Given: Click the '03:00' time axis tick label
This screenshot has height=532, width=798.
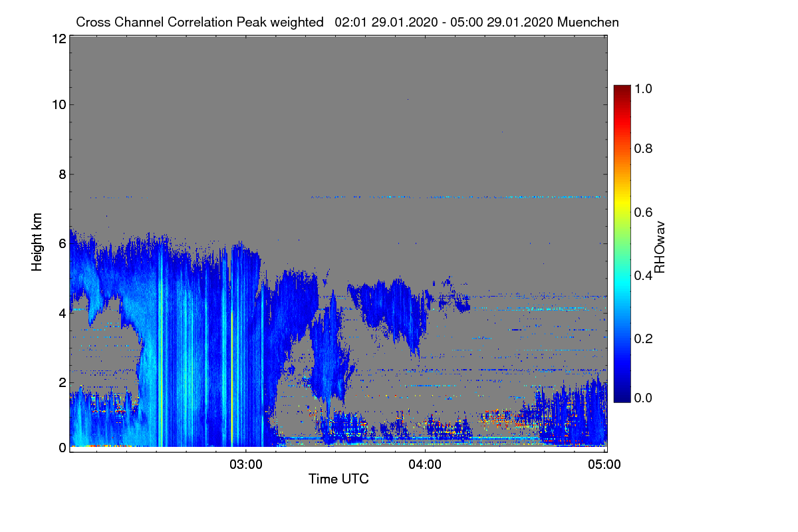Looking at the screenshot, I should coord(246,464).
